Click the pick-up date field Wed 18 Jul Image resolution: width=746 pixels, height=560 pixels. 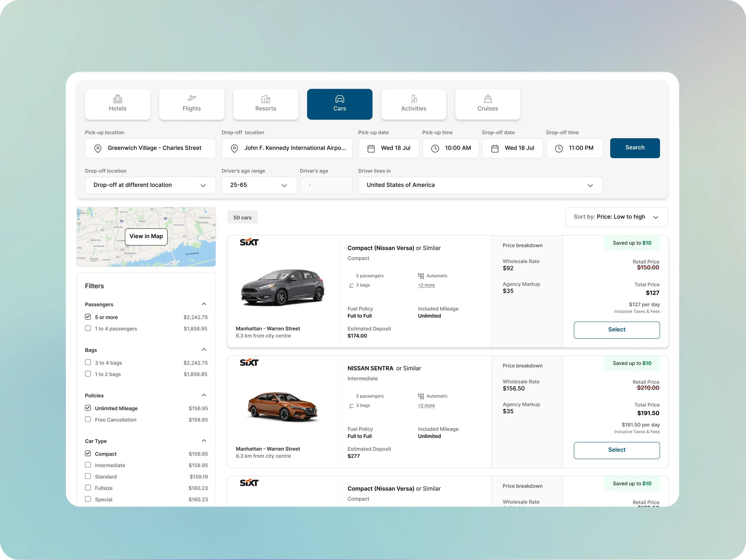388,148
